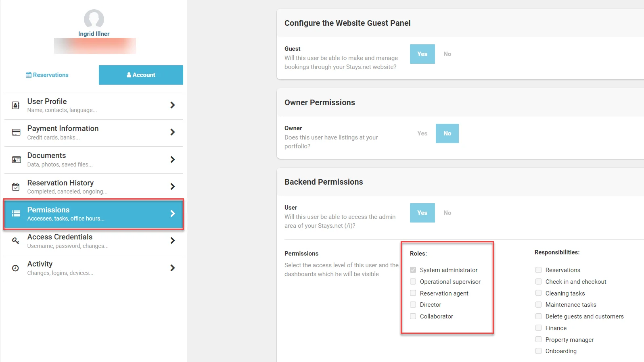The height and width of the screenshot is (362, 644).
Task: Choose No for Guest website access
Action: pos(447,54)
